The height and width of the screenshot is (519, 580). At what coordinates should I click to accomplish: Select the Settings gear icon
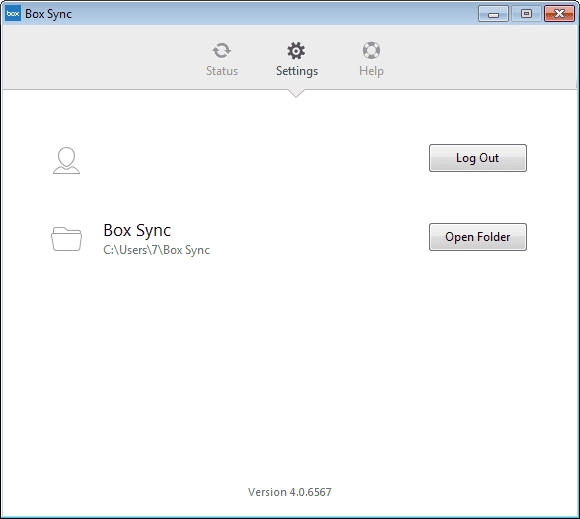(x=296, y=51)
